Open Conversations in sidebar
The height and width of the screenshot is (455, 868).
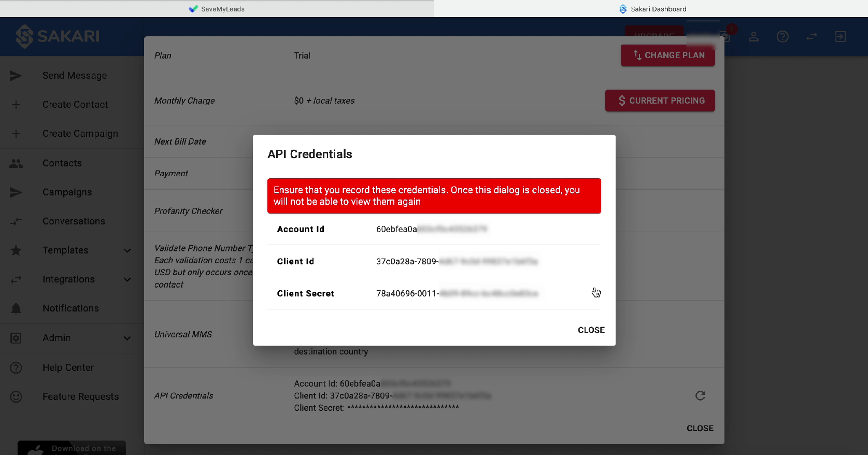point(72,221)
